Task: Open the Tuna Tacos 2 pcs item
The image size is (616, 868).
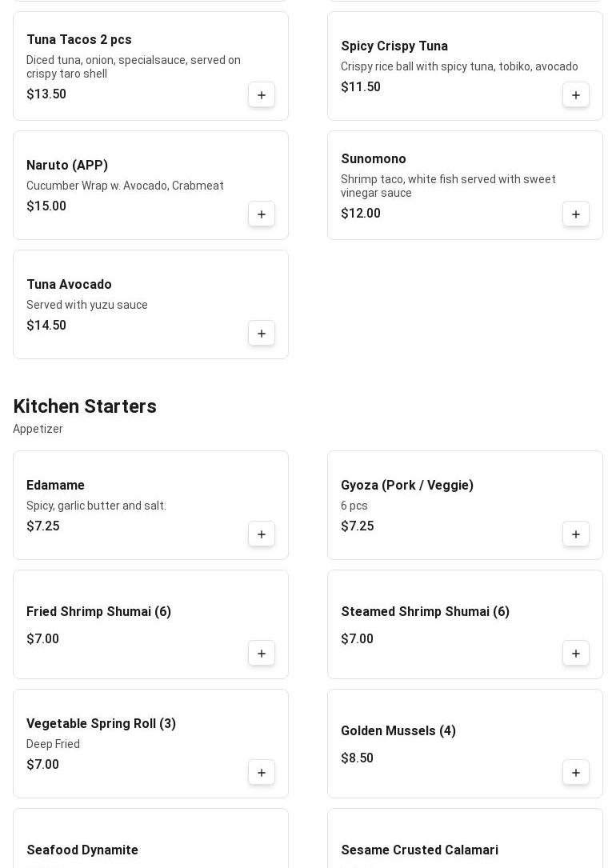Action: tap(79, 40)
